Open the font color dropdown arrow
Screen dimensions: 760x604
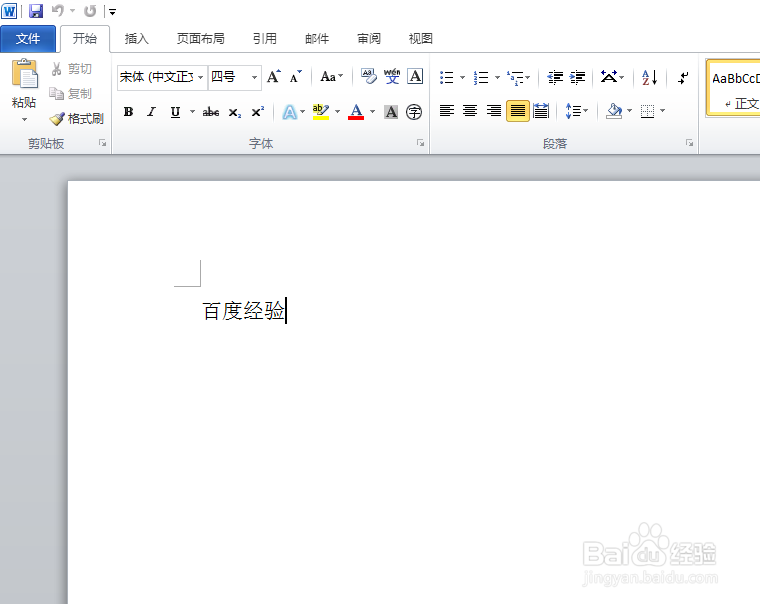coord(372,112)
